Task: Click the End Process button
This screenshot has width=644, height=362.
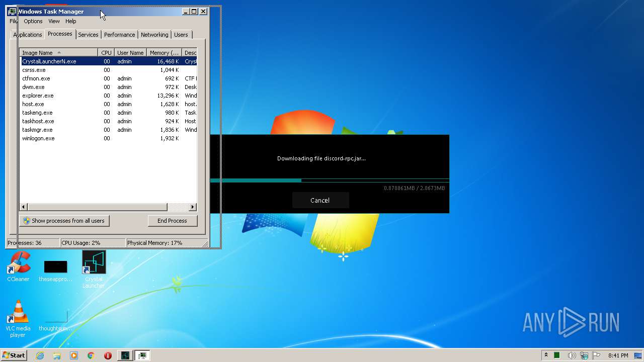Action: tap(172, 221)
